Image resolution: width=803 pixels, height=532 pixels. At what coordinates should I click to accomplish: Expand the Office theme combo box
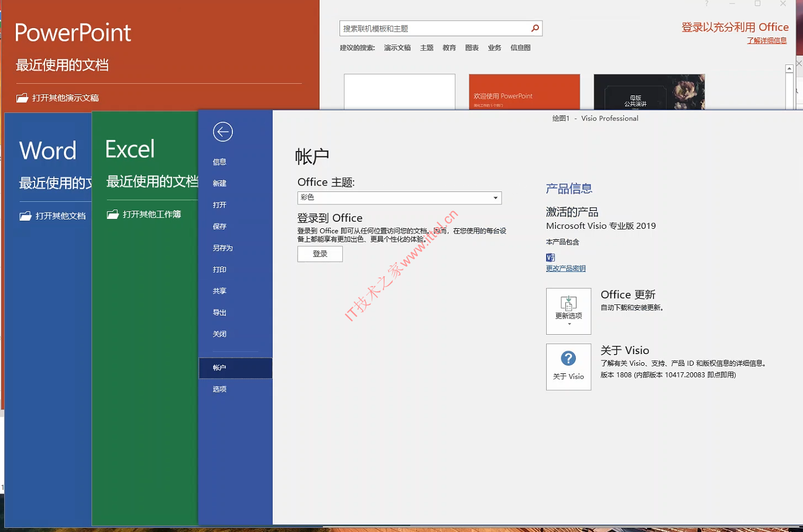[x=495, y=198]
